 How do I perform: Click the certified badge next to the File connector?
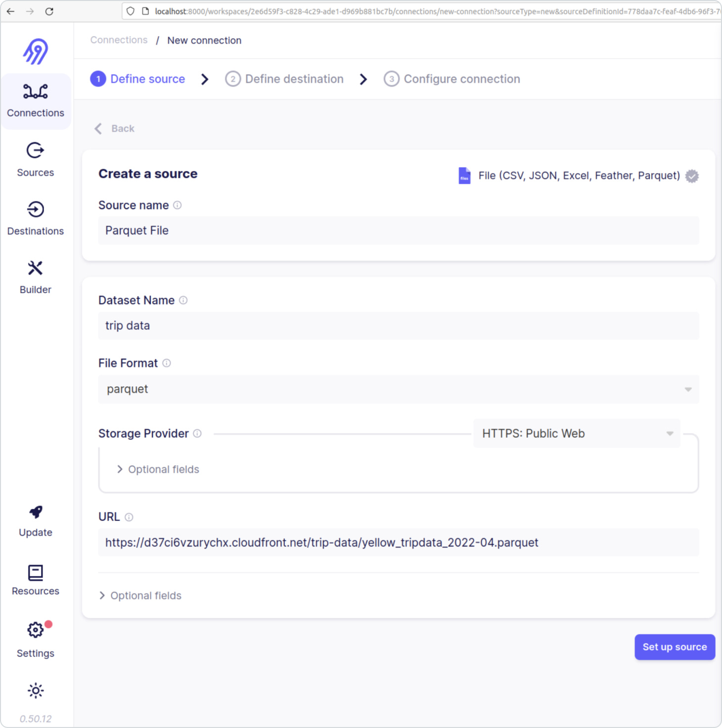click(692, 176)
